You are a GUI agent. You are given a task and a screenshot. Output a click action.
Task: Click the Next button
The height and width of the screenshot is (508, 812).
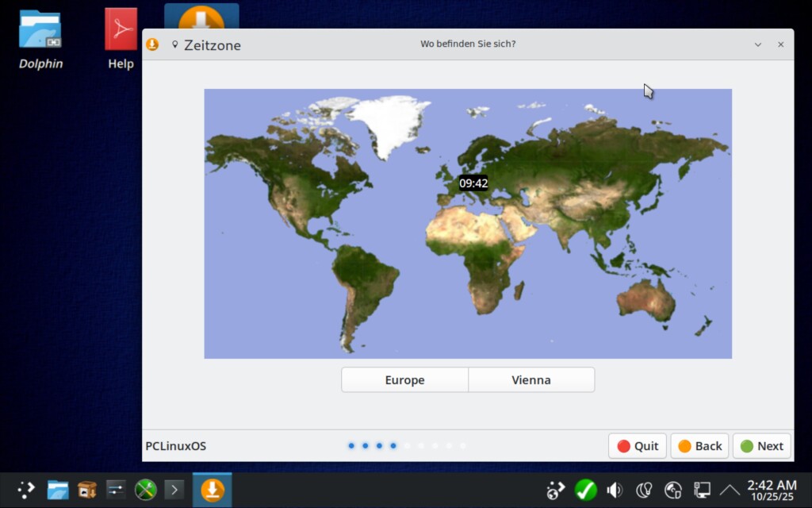pyautogui.click(x=762, y=446)
